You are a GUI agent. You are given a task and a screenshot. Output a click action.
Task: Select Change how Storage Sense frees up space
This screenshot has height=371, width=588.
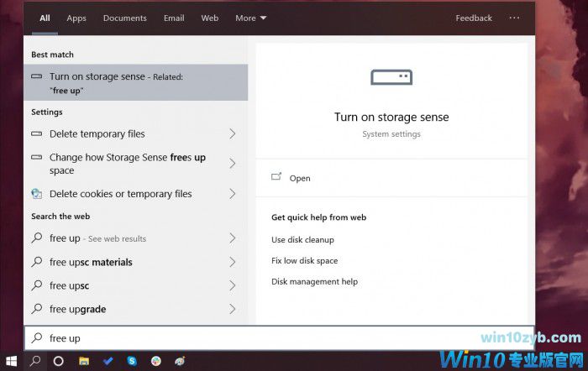tap(136, 164)
